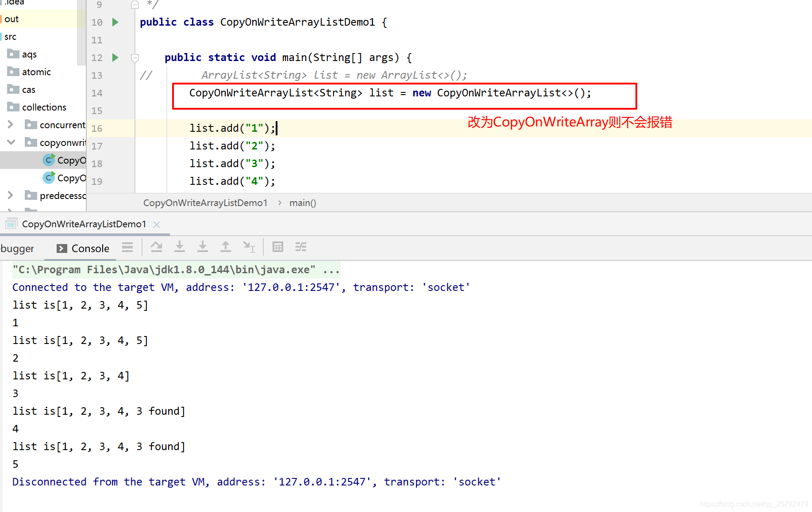Click the predecessor folder icon
This screenshot has width=812, height=512.
[31, 195]
